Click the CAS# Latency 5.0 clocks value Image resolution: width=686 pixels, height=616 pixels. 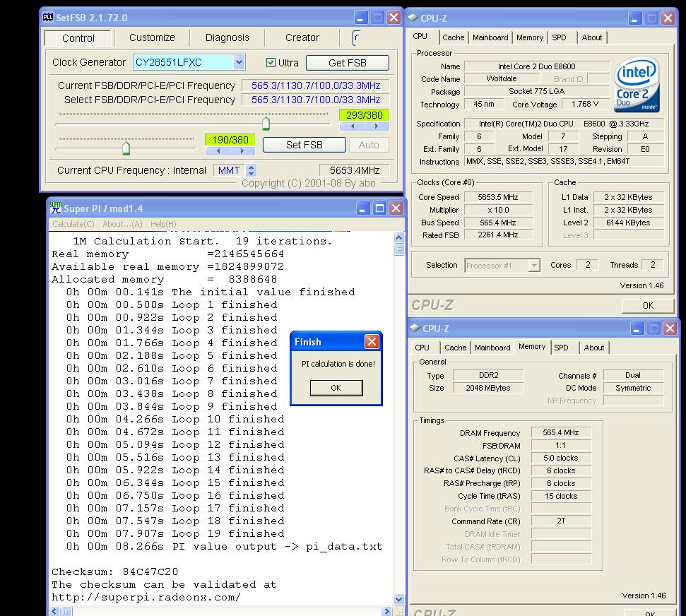coord(561,458)
